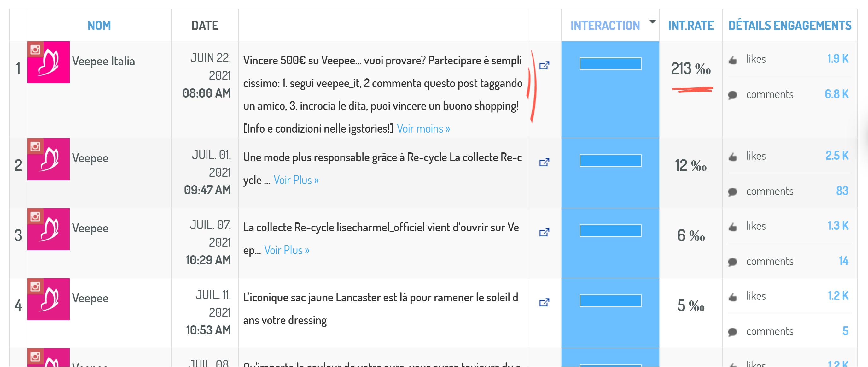The image size is (868, 367).
Task: Click interaction bar for row 4 post
Action: [610, 301]
